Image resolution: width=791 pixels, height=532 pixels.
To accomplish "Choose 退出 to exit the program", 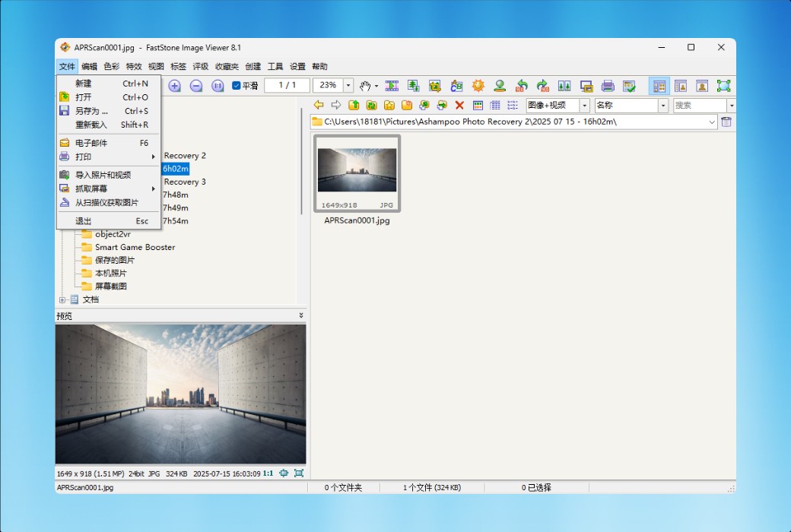I will tap(109, 221).
